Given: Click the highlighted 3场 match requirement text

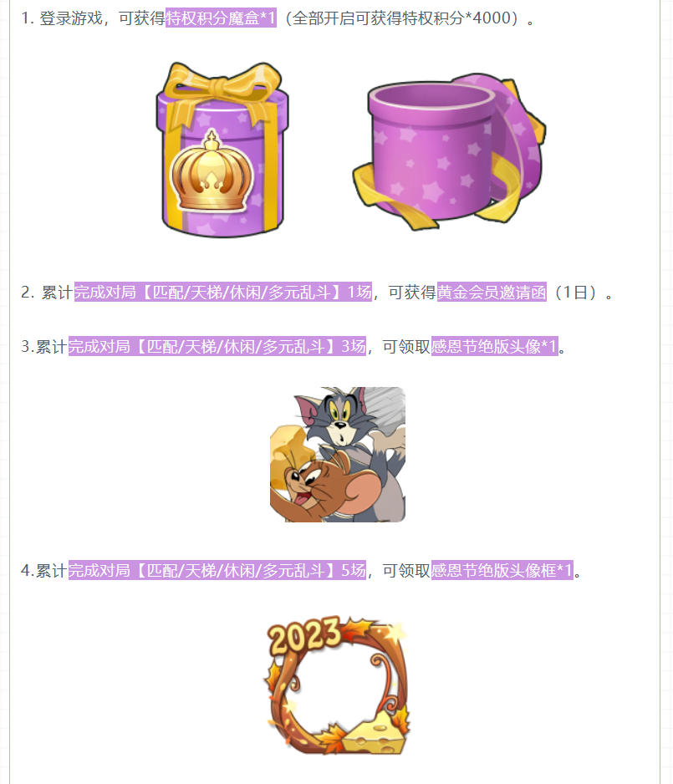Looking at the screenshot, I should click(x=217, y=347).
